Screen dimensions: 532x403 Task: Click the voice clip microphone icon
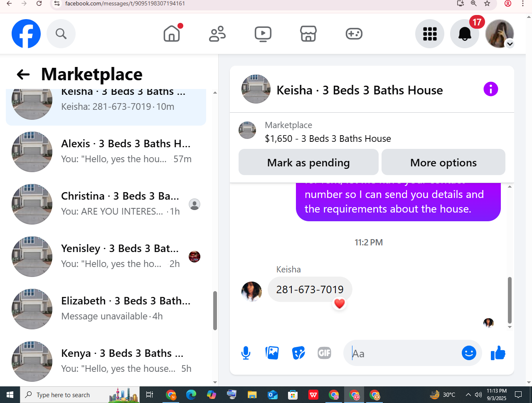click(246, 353)
